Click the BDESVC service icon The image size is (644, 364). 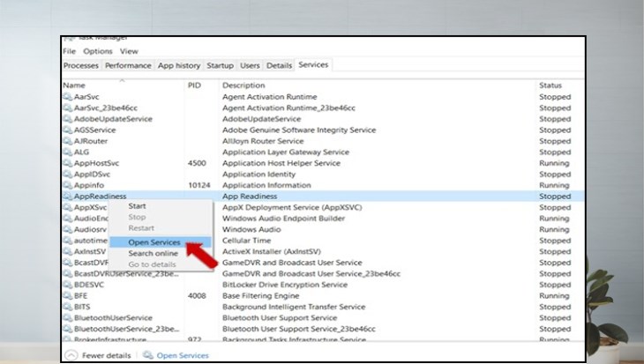(67, 285)
